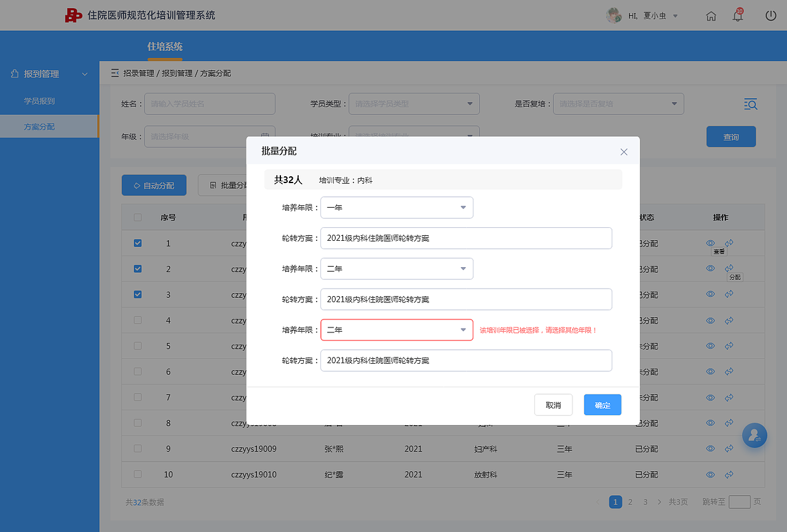Assign a plan to 纪*露 via icon
Image resolution: width=787 pixels, height=532 pixels.
click(729, 474)
